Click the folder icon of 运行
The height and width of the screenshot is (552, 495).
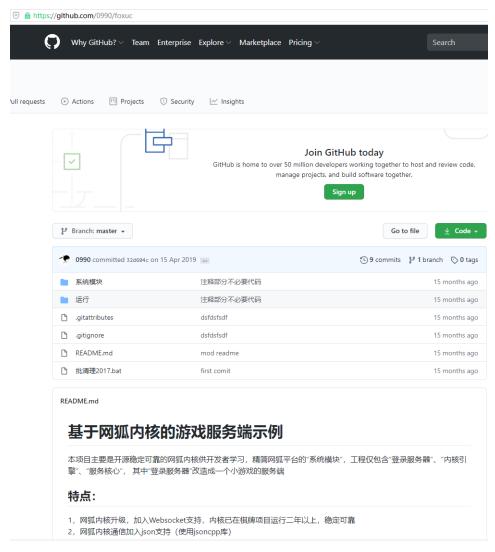pos(64,300)
